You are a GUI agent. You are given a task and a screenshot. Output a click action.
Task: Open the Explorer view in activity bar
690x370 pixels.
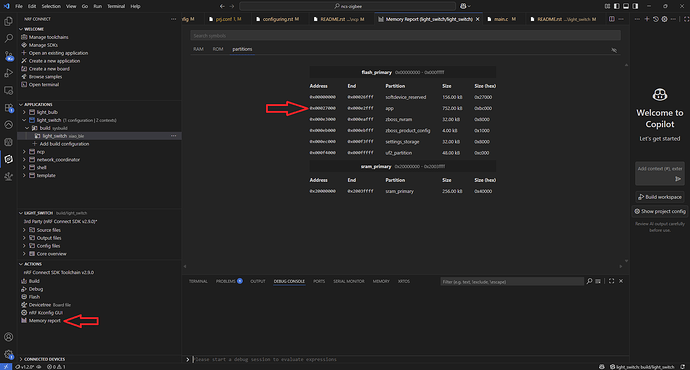(8, 21)
